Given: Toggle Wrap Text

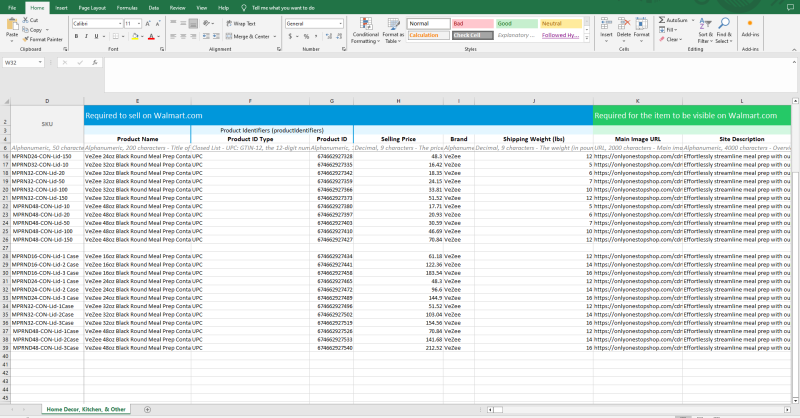Looking at the screenshot, I should point(241,23).
